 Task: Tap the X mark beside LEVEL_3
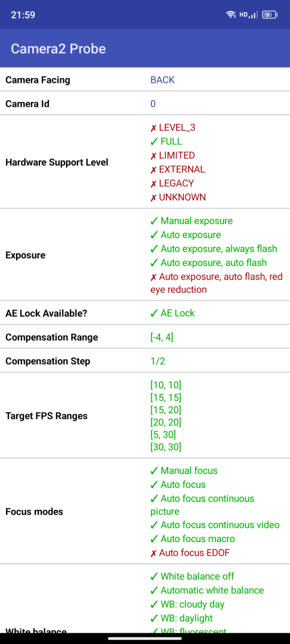tap(153, 128)
